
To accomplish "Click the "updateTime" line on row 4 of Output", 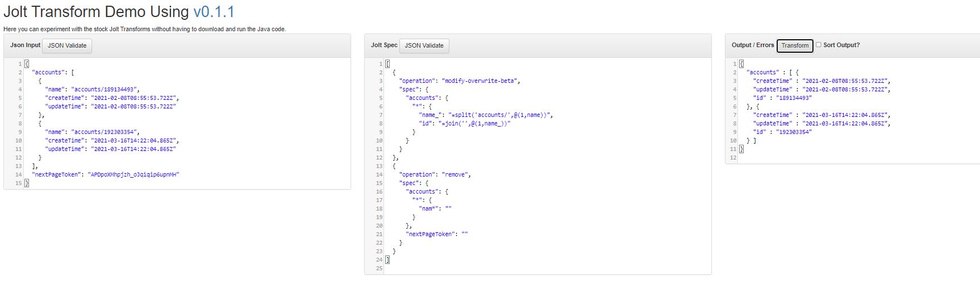I will point(821,90).
